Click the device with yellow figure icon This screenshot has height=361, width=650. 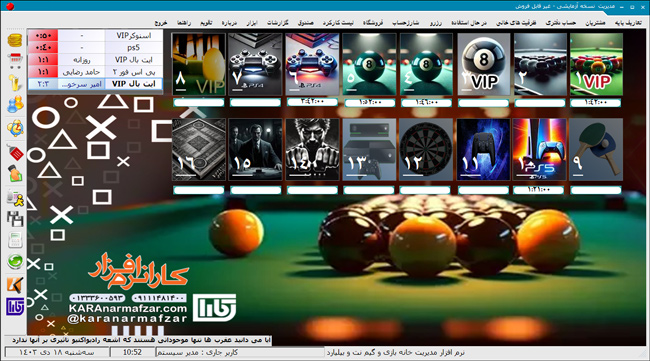coord(15,198)
